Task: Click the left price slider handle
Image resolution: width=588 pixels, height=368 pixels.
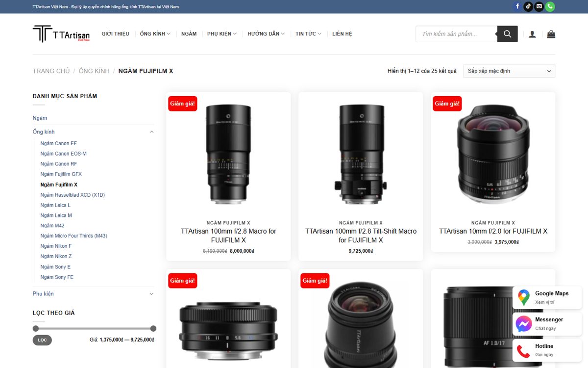Action: pyautogui.click(x=36, y=328)
